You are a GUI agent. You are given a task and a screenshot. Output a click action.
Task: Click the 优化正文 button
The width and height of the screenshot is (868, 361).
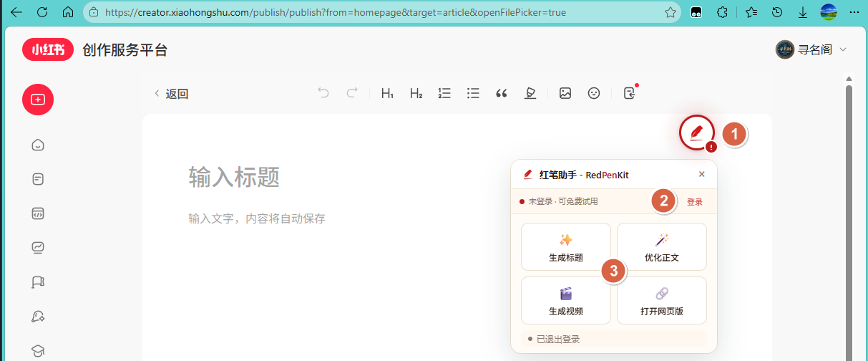click(x=662, y=246)
